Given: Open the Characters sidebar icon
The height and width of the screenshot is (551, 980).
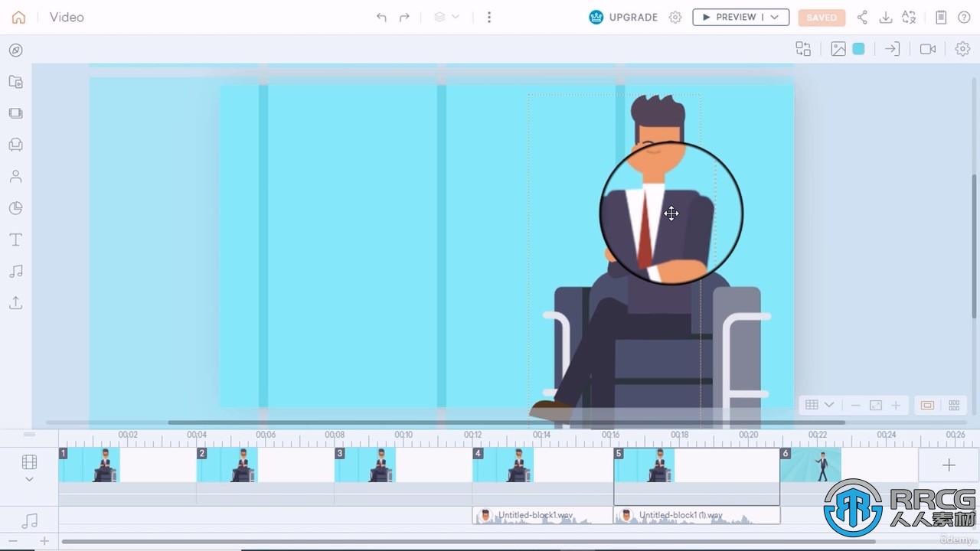Looking at the screenshot, I should click(x=15, y=176).
